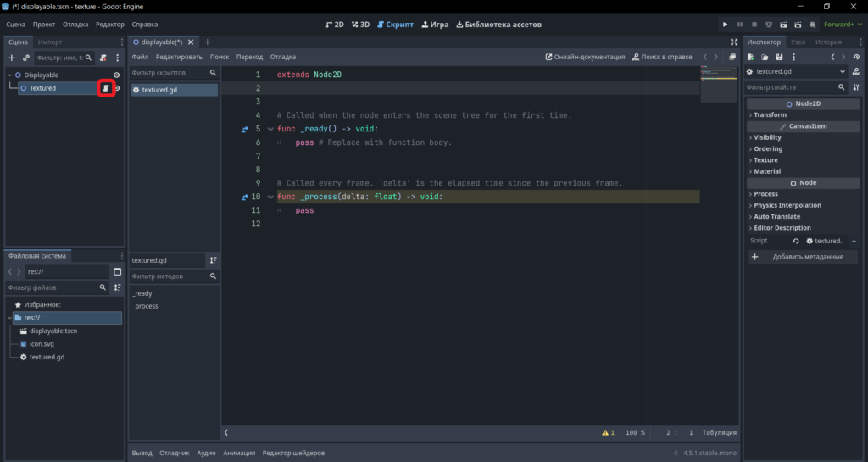
Task: Switch to the Игра workspace
Action: (x=435, y=25)
